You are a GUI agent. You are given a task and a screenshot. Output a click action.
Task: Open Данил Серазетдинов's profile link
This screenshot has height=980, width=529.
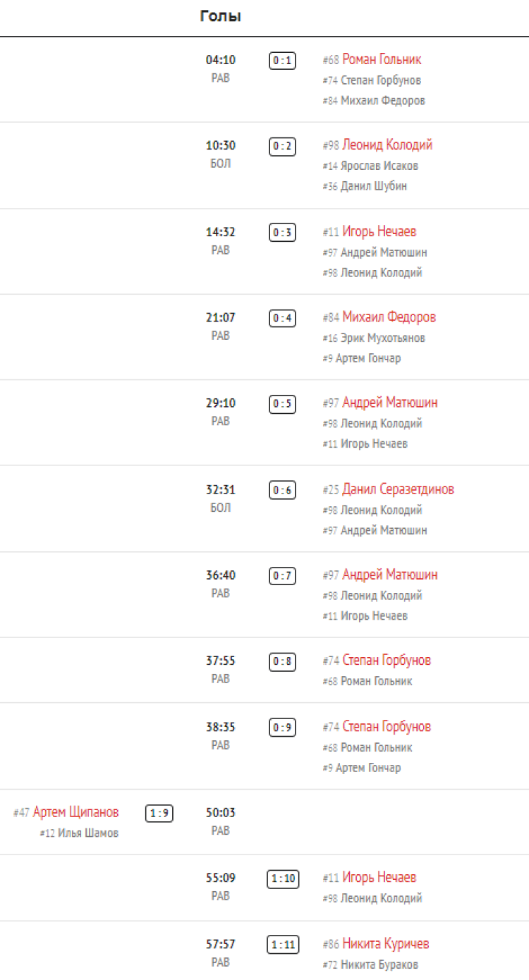[x=398, y=489]
